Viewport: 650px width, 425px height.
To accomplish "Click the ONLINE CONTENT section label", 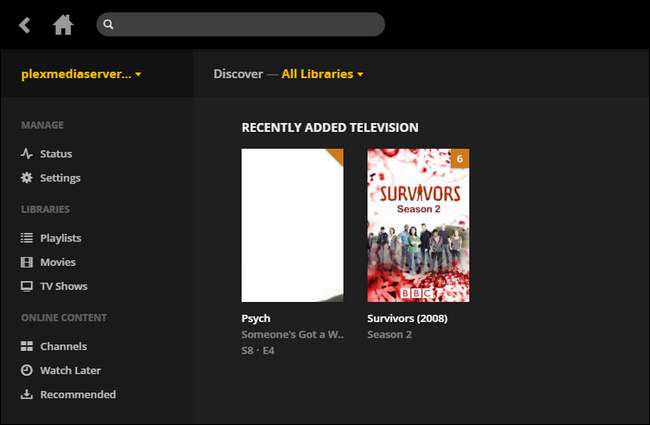I will (x=64, y=318).
